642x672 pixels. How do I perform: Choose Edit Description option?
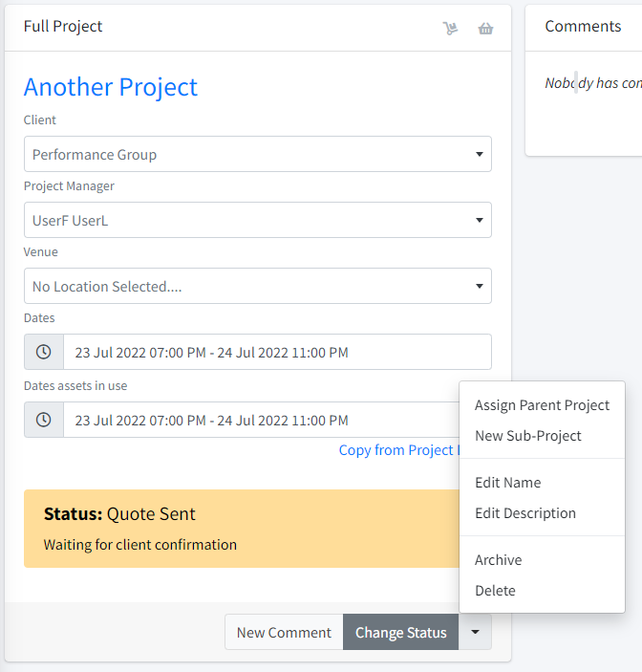pyautogui.click(x=524, y=513)
